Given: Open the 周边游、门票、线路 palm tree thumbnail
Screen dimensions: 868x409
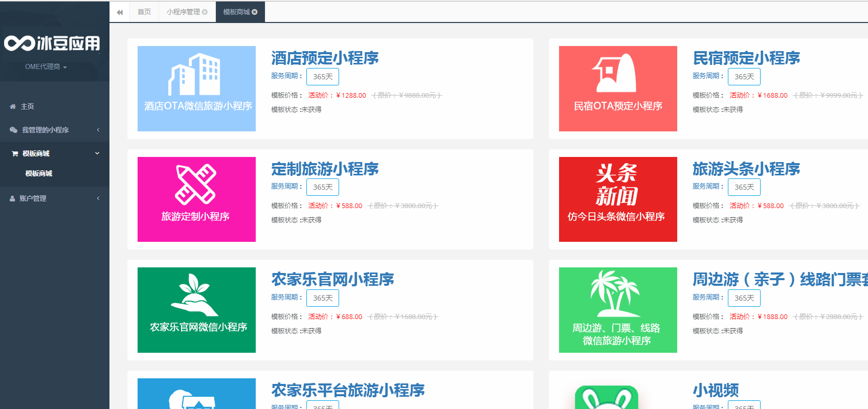Looking at the screenshot, I should (618, 310).
